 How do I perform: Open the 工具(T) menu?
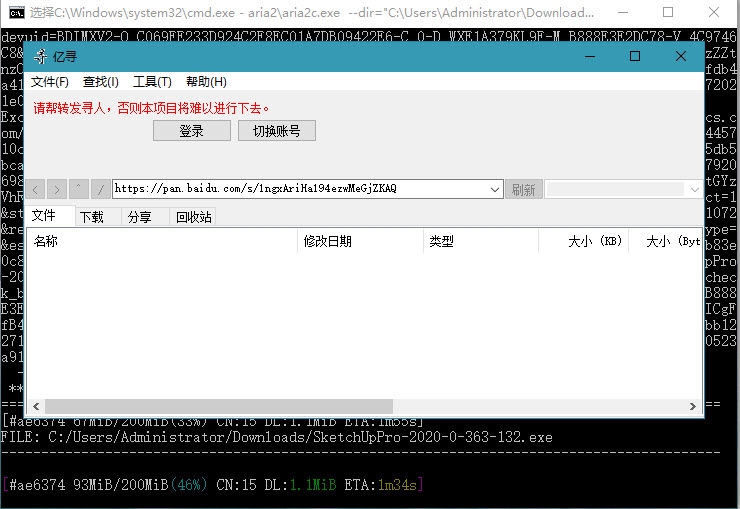tap(152, 82)
